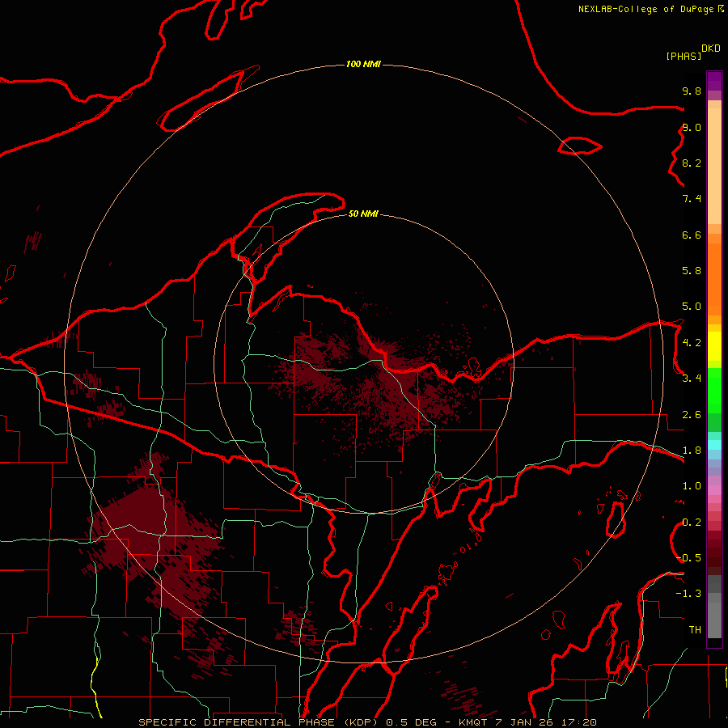The height and width of the screenshot is (728, 728).
Task: Pick the purple swatch at top of color bar
Action: tap(714, 81)
